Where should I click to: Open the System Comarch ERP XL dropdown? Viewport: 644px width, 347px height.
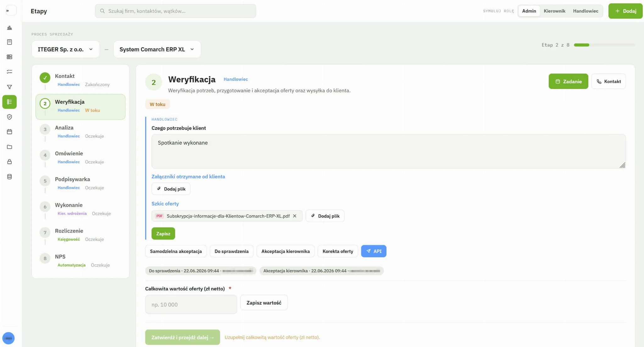point(157,49)
